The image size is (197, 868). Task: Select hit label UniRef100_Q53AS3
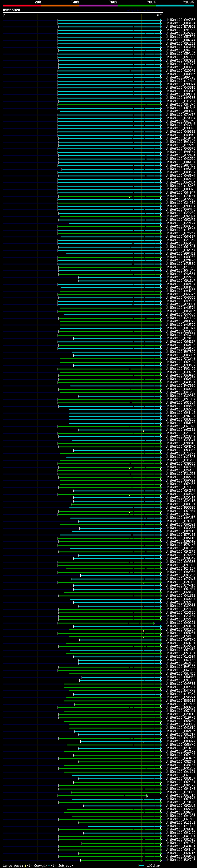(x=180, y=450)
